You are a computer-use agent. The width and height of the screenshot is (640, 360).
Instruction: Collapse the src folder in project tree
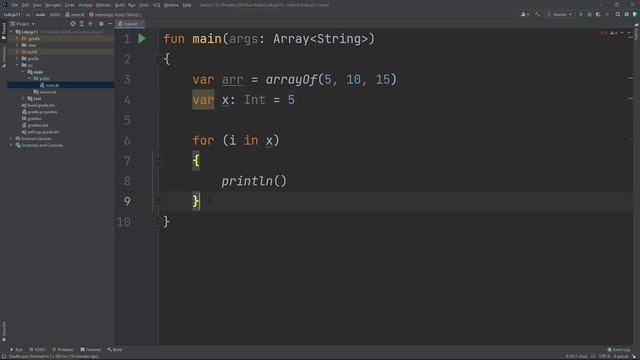(x=18, y=65)
